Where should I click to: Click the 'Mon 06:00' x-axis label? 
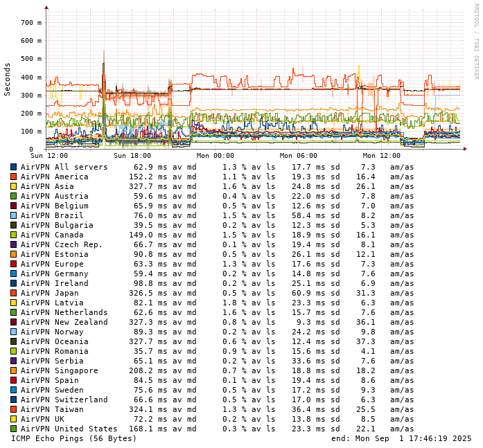pyautogui.click(x=299, y=156)
